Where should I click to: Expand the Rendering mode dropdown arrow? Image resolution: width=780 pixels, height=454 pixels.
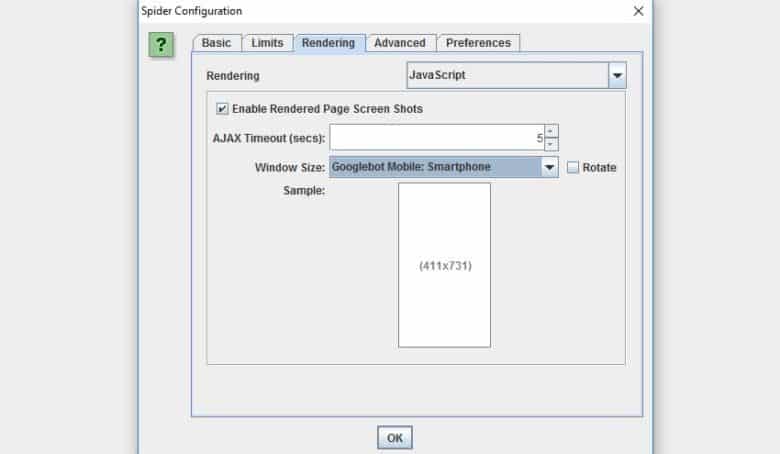tap(617, 75)
